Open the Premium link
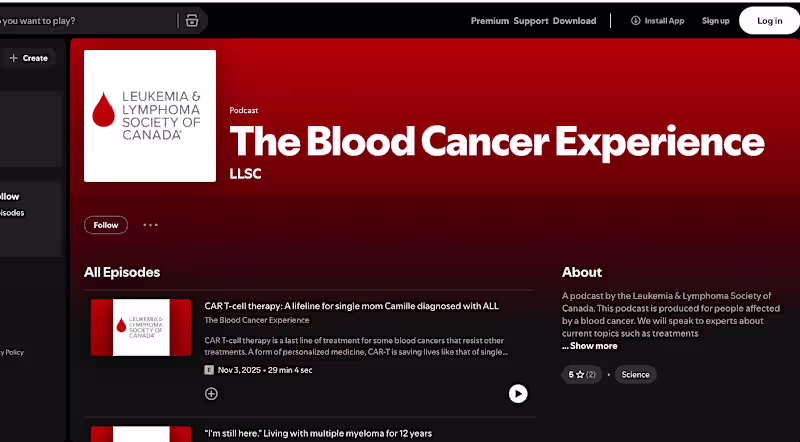The image size is (800, 442). pos(490,21)
